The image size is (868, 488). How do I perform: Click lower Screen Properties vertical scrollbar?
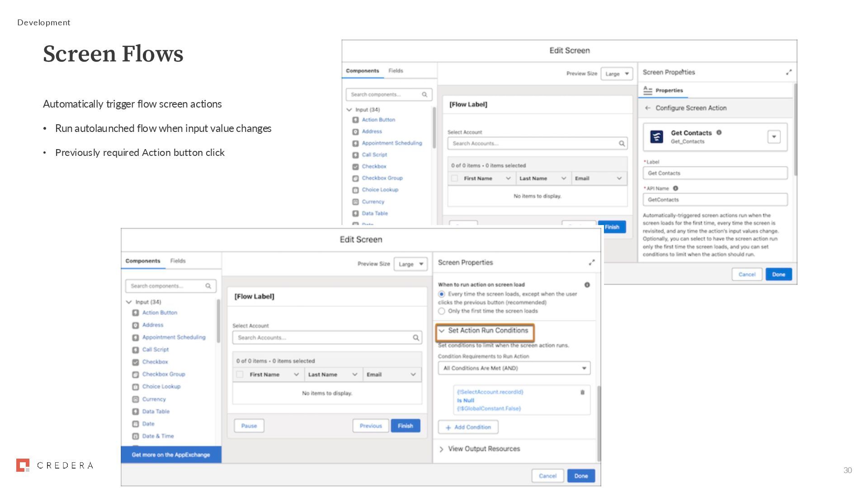coord(599,422)
